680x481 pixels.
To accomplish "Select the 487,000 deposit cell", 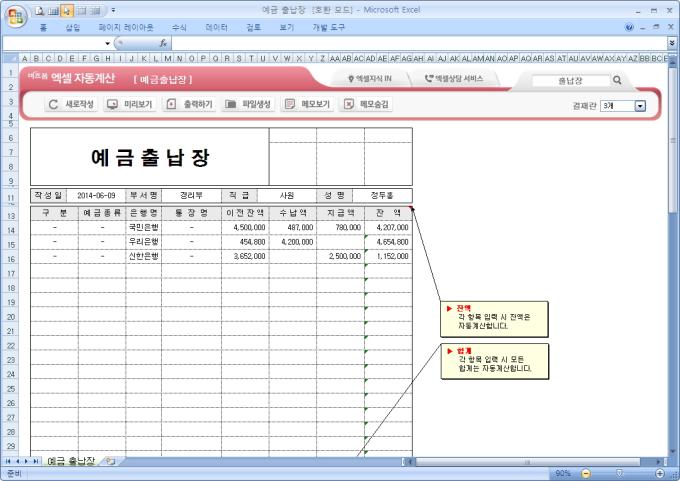I will [293, 227].
